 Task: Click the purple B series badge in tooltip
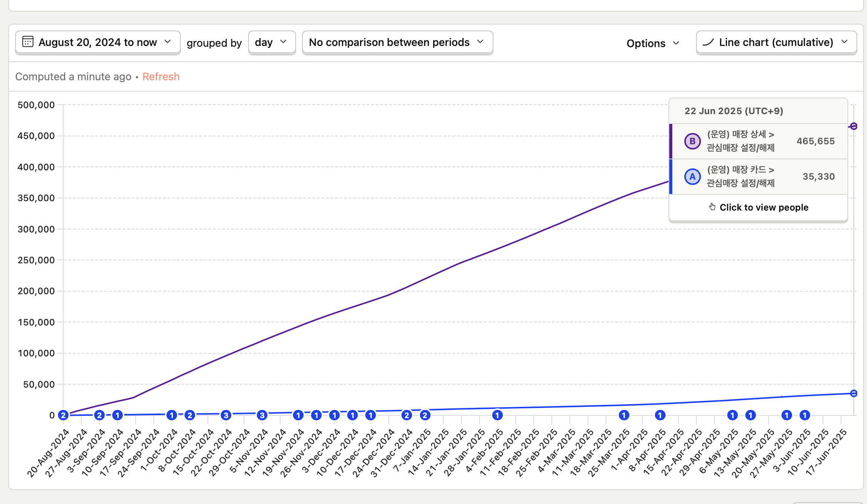(x=692, y=141)
